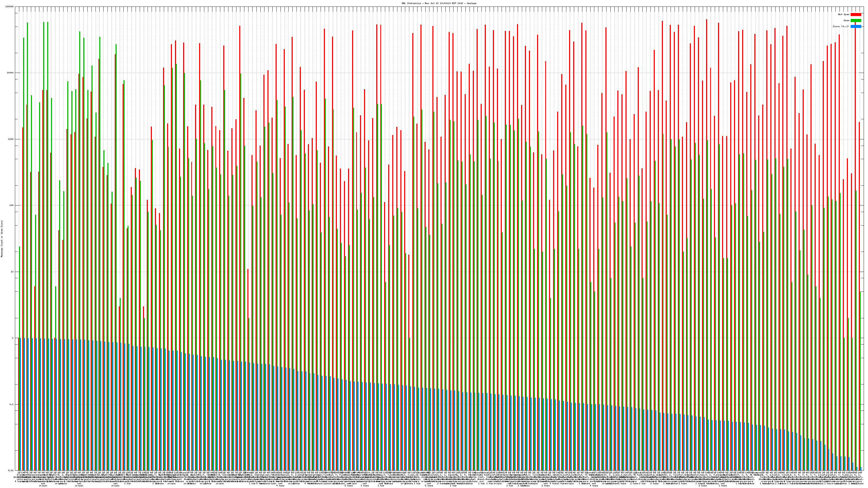Click the 0.1 y-axis tick label
This screenshot has height=488, width=868.
12,404
